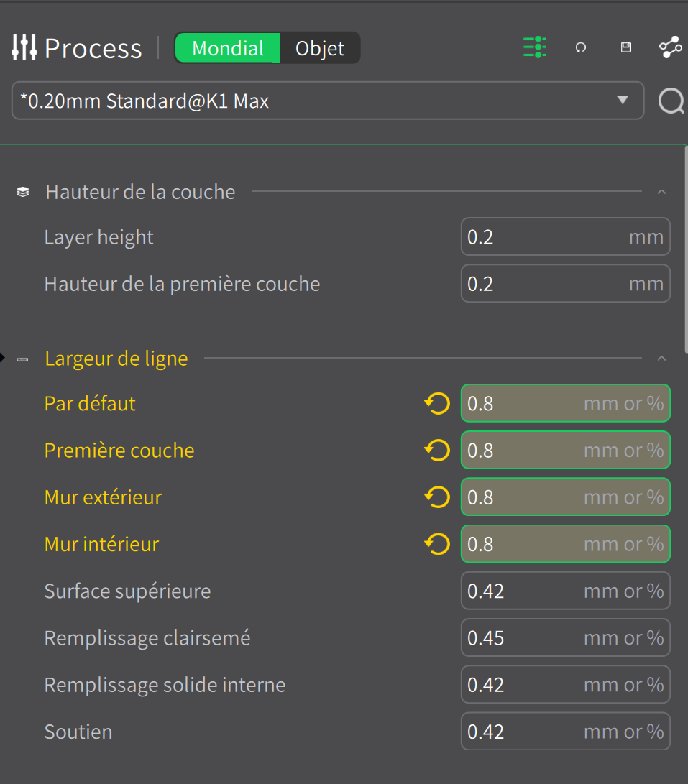Select the Surface supérieure width field

pos(565,591)
